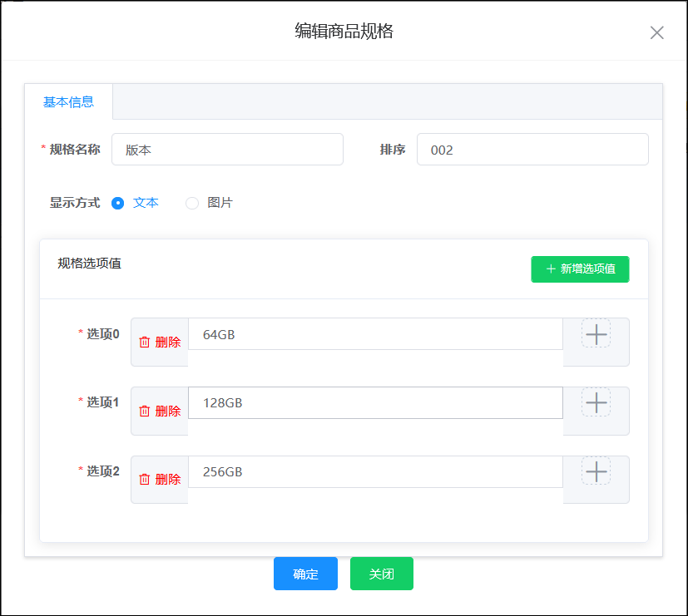This screenshot has height=616, width=688.
Task: Focus the 规格名称 input containing 版本
Action: click(x=227, y=150)
